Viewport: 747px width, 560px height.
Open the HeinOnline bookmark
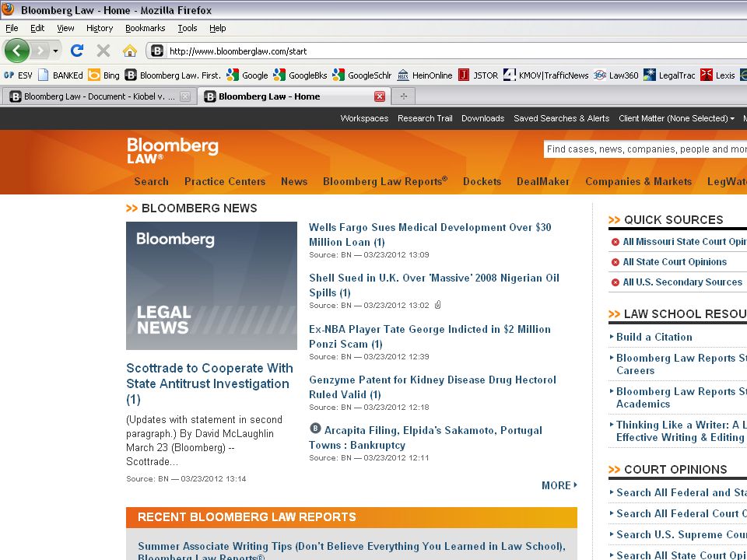(x=425, y=75)
